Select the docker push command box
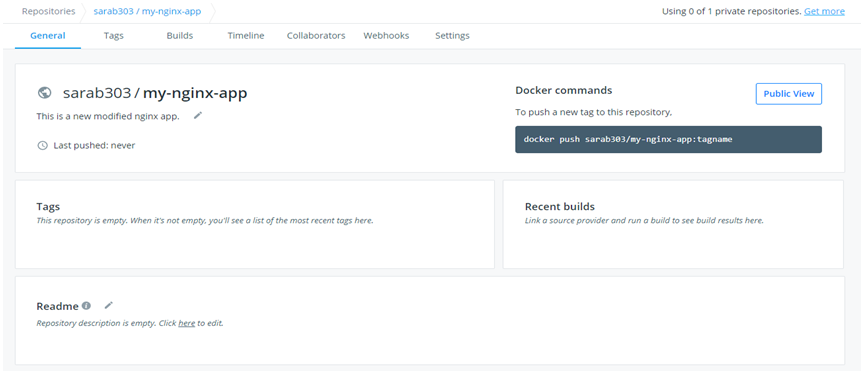This screenshot has width=866, height=375. (668, 139)
